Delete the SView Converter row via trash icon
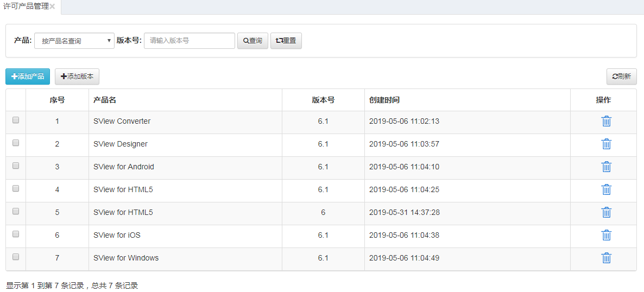 [606, 121]
